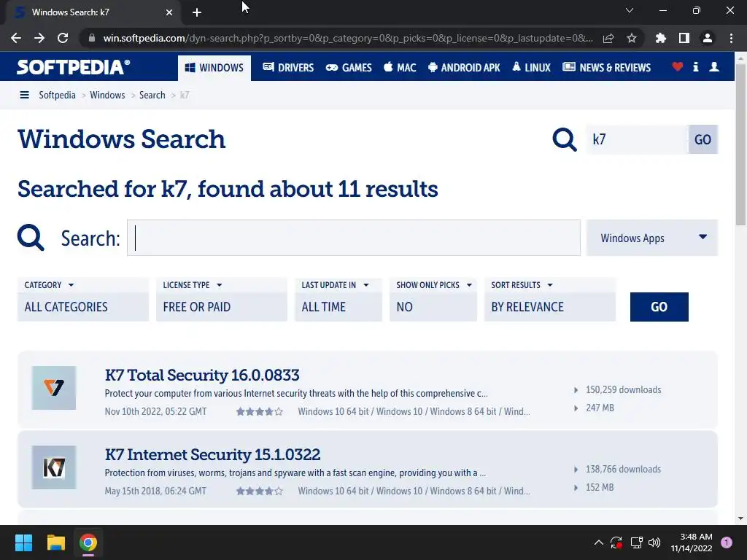
Task: Open a new tab with plus button
Action: click(x=197, y=12)
